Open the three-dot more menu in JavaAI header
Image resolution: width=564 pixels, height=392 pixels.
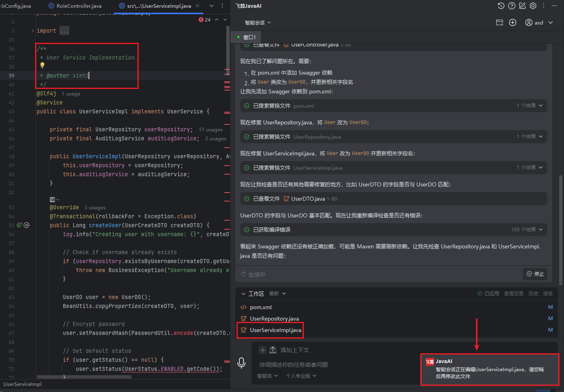[544, 6]
